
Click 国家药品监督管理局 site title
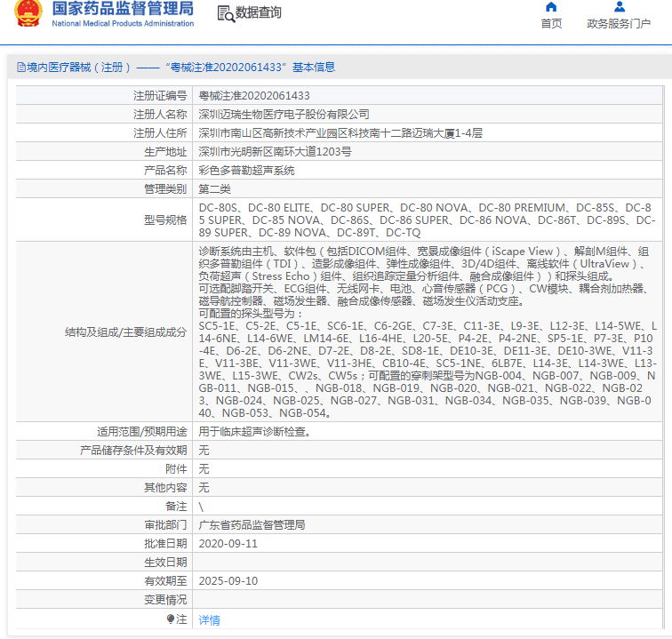[123, 9]
